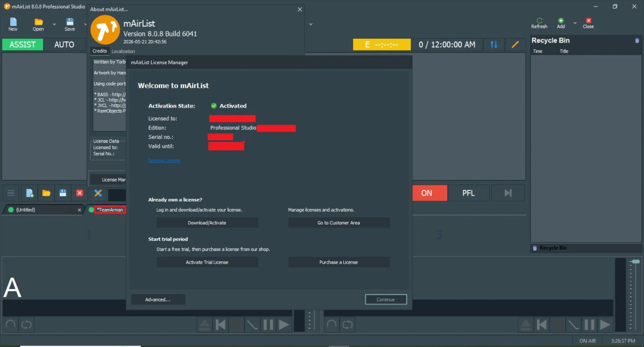This screenshot has height=347, width=644.
Task: Click the pencil and ruler tools icon
Action: point(98,193)
